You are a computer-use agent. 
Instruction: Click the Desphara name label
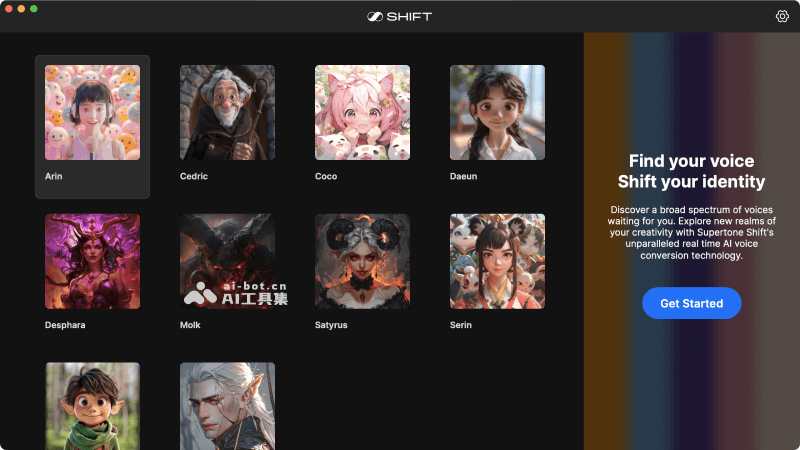(x=65, y=325)
